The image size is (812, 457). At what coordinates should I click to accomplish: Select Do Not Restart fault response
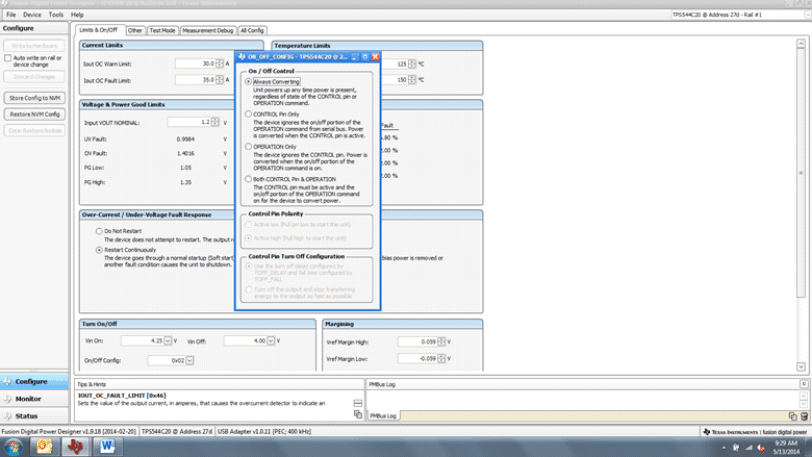(x=99, y=231)
